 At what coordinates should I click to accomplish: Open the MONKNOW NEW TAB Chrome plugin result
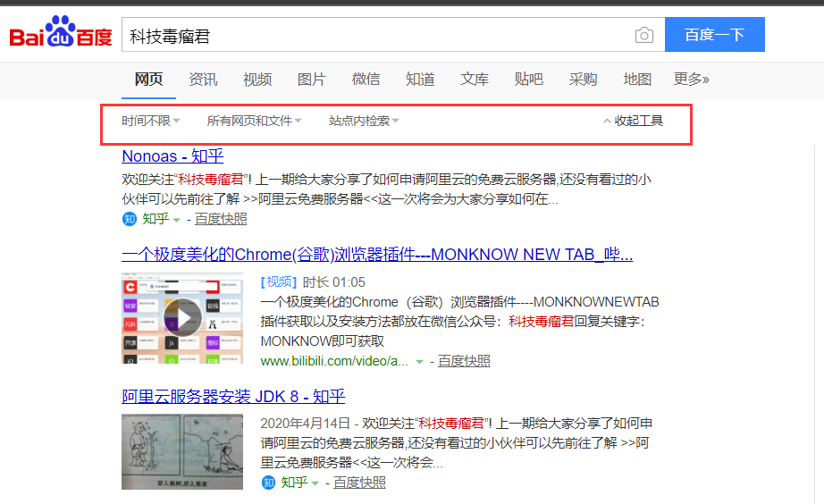tap(377, 255)
